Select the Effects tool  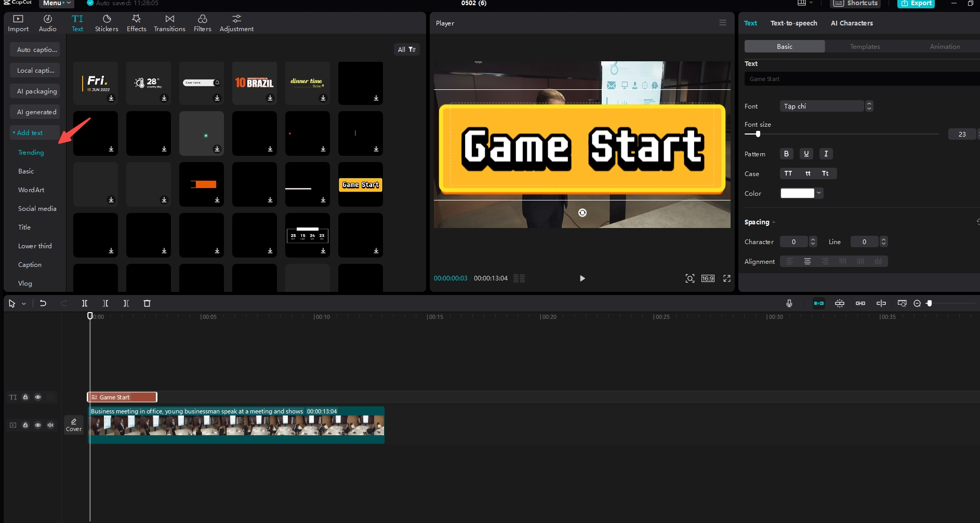(x=136, y=22)
